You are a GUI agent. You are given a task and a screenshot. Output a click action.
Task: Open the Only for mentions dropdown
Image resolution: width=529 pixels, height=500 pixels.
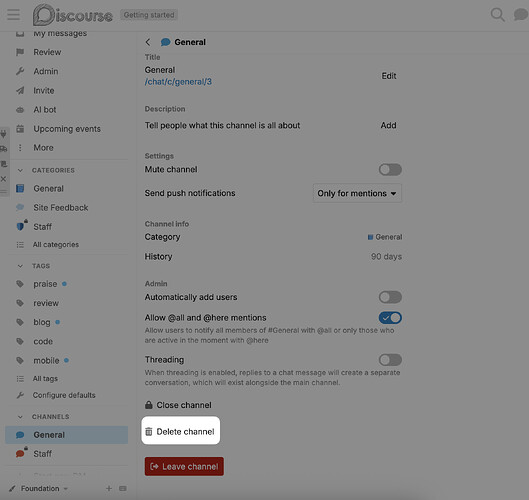[357, 193]
